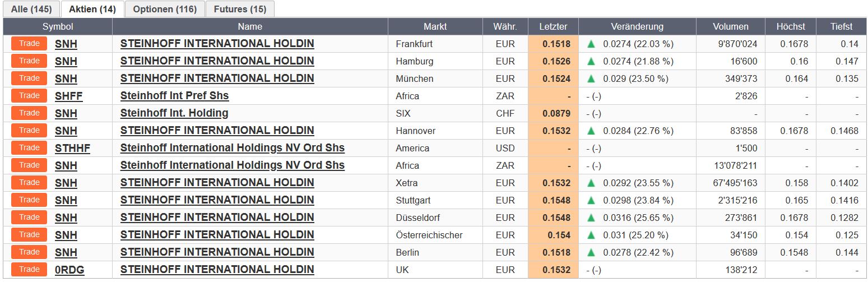Open the STHHF symbol link
This screenshot has width=868, height=282.
coord(72,148)
